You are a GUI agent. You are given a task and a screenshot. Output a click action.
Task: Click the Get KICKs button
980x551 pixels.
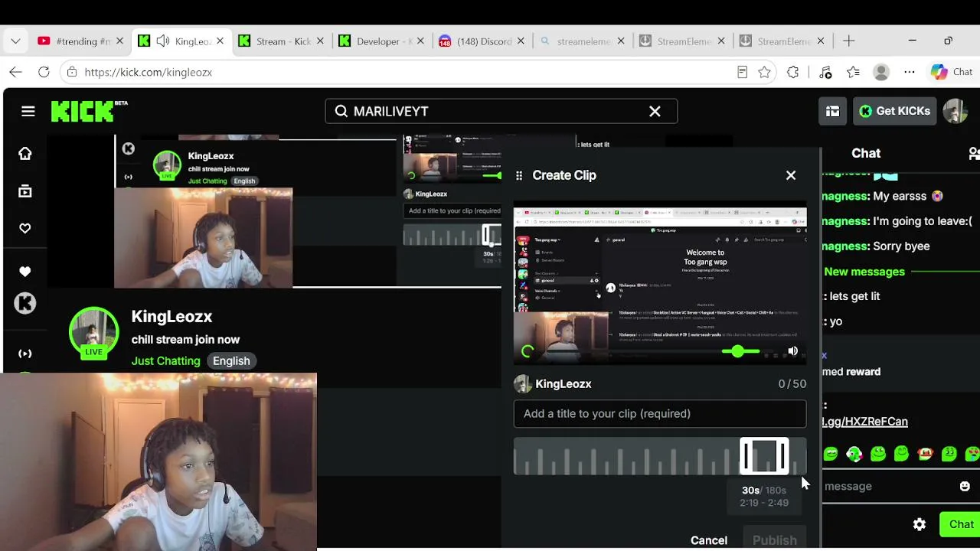[x=894, y=111]
